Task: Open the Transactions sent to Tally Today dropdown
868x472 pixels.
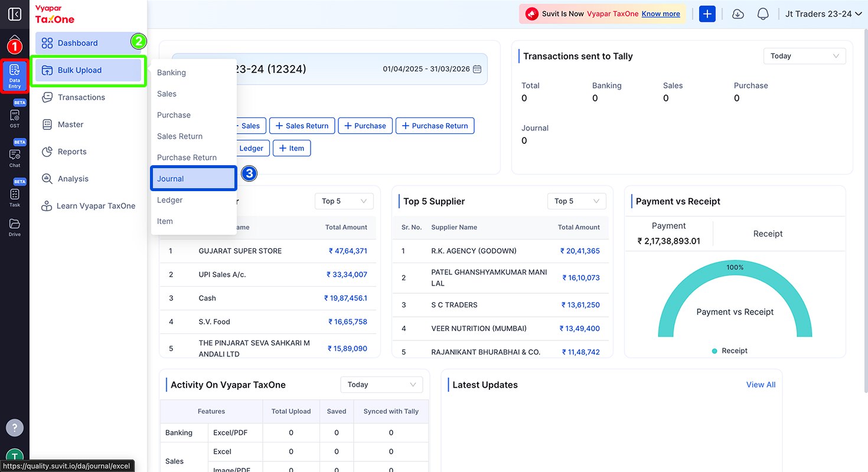Action: [804, 56]
